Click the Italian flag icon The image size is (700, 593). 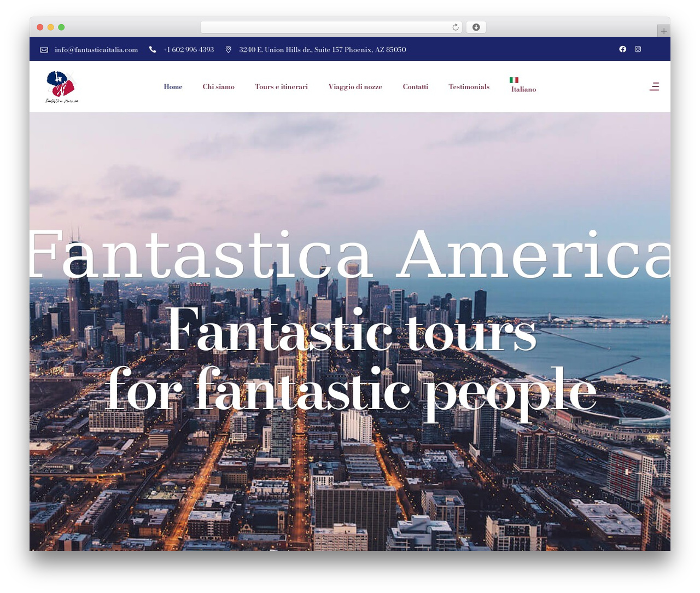click(514, 80)
